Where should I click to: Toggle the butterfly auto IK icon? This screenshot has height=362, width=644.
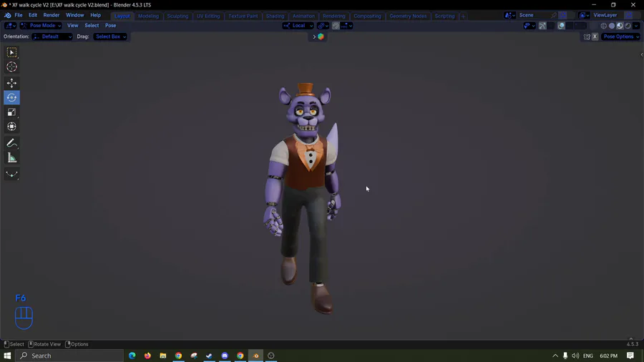point(587,36)
